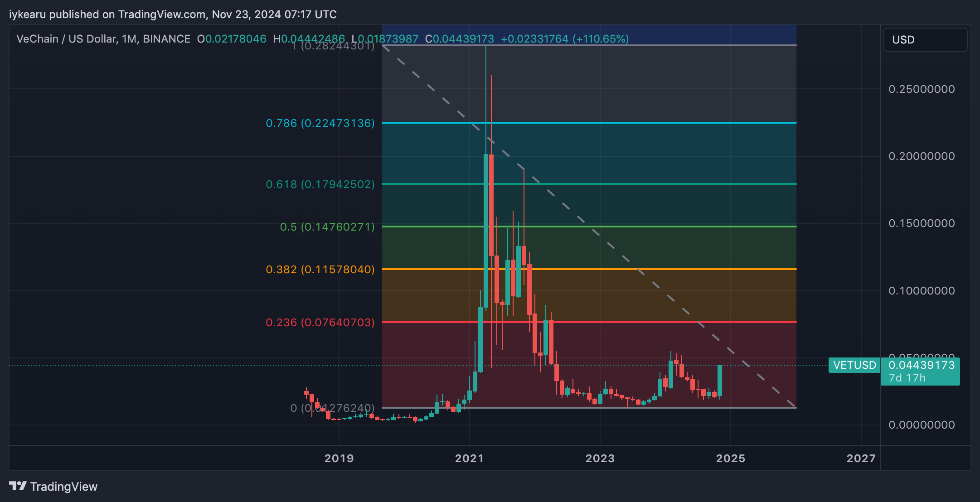Screen dimensions: 980x502
Task: Click the +110.65% change value
Action: click(601, 39)
